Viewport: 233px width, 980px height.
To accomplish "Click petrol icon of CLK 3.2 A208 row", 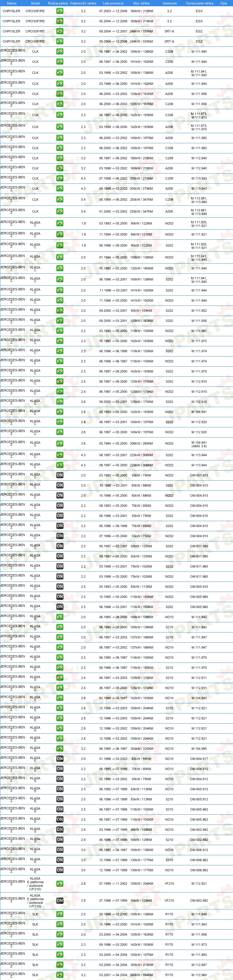I will click(60, 168).
